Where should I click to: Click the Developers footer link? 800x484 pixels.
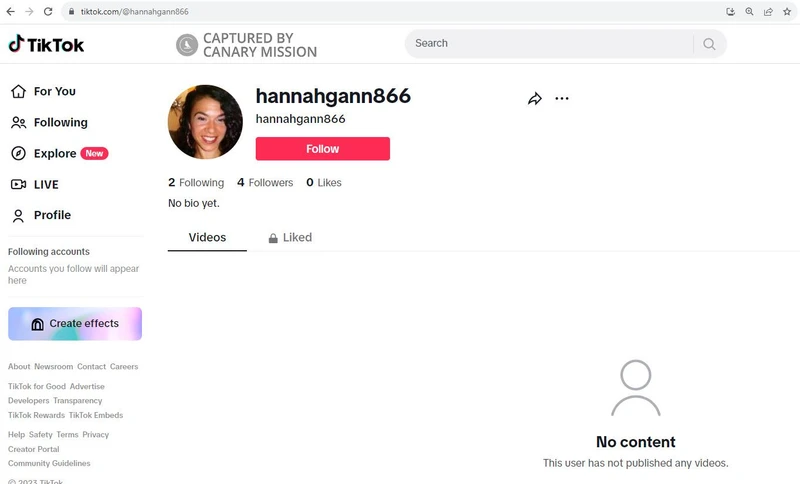(x=29, y=401)
